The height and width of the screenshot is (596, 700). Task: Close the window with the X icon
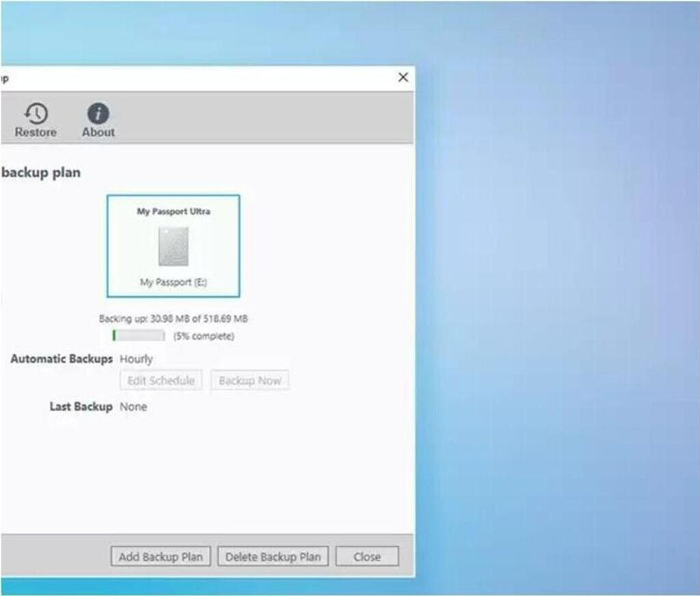[403, 78]
